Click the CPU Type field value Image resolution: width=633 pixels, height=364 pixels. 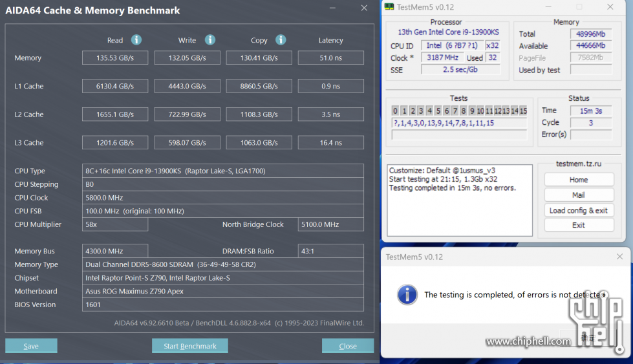click(x=223, y=171)
